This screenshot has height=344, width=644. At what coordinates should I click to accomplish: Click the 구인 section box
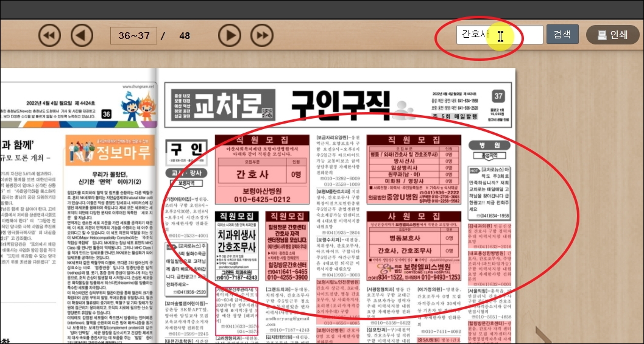coord(186,153)
